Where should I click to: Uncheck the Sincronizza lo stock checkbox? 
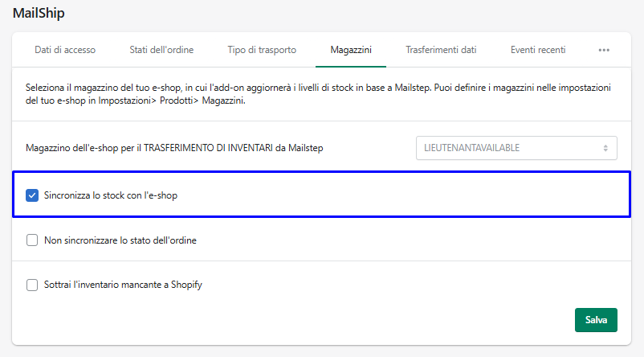[x=32, y=195]
